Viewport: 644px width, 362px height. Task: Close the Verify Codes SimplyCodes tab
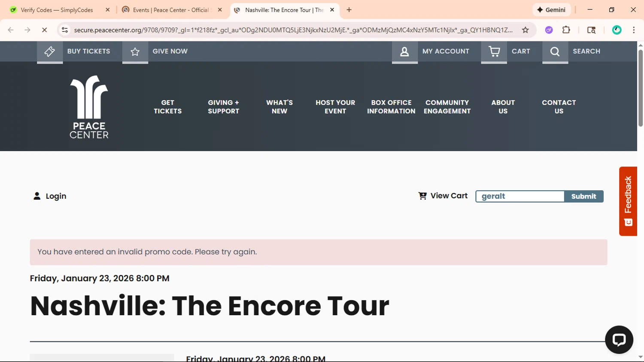(108, 10)
